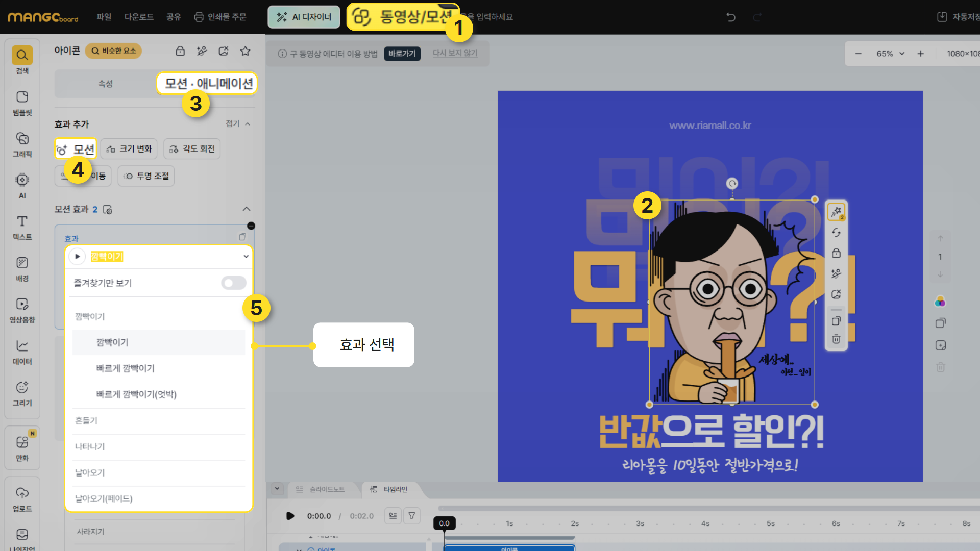This screenshot has height=551, width=980.
Task: Open the 검색 search panel in the sidebar
Action: (x=22, y=60)
